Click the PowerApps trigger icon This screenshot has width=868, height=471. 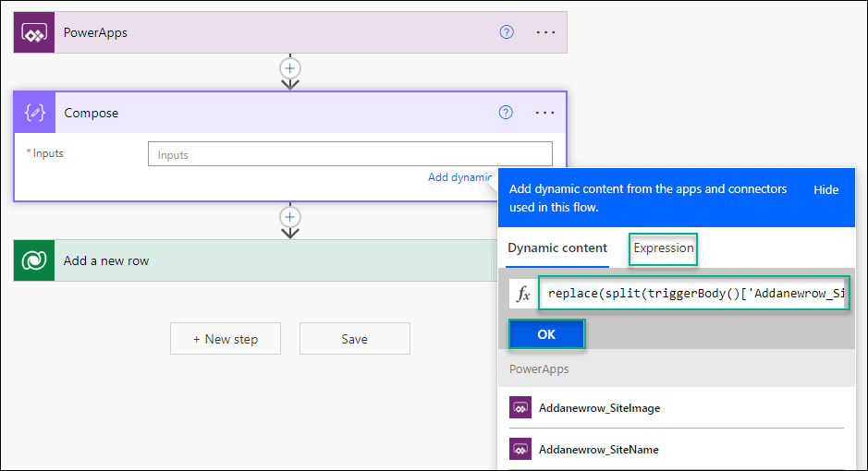34,32
